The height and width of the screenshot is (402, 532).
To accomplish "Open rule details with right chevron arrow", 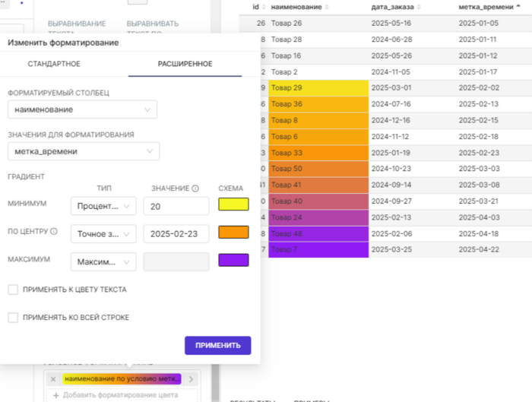I will (x=191, y=379).
